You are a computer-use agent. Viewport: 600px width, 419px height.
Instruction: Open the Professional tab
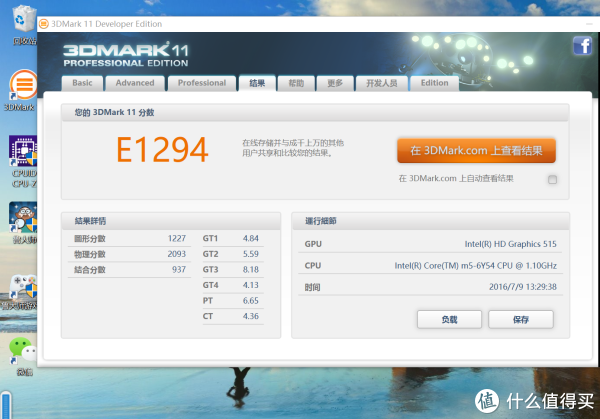pos(202,83)
